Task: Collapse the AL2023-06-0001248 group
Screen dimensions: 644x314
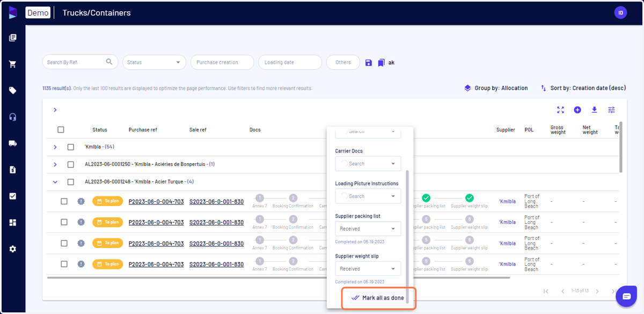Action: pyautogui.click(x=55, y=182)
